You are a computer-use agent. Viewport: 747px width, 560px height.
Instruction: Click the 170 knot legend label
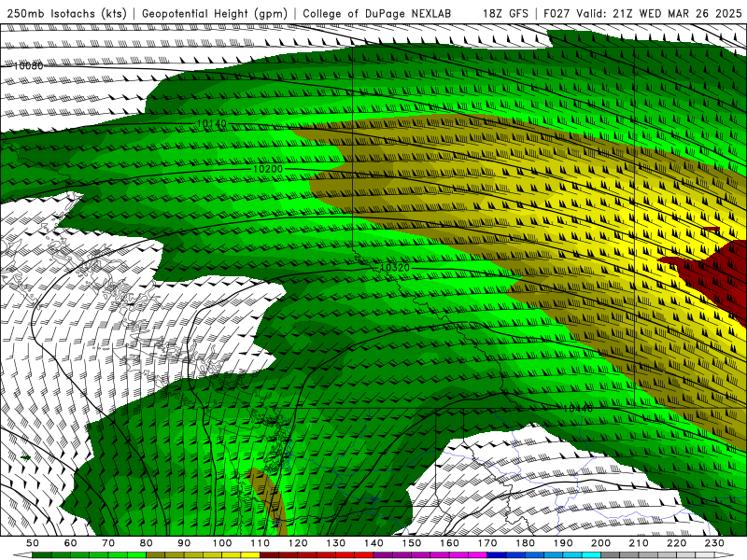487,543
